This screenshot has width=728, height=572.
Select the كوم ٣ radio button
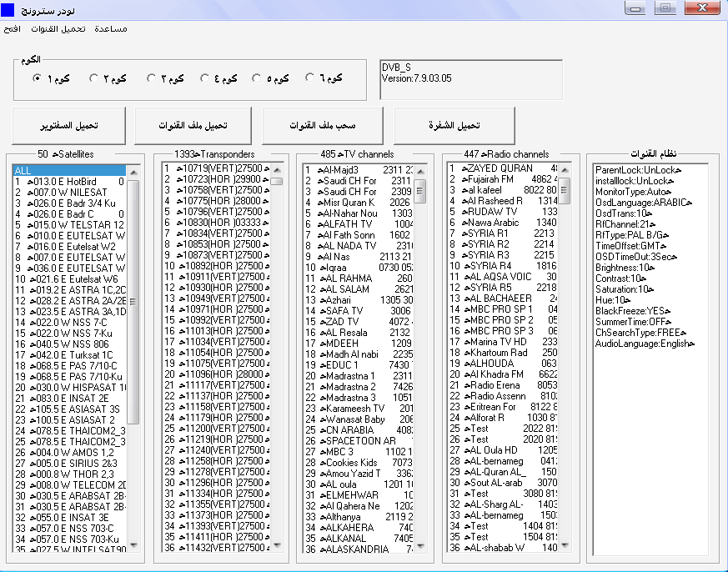(151, 78)
